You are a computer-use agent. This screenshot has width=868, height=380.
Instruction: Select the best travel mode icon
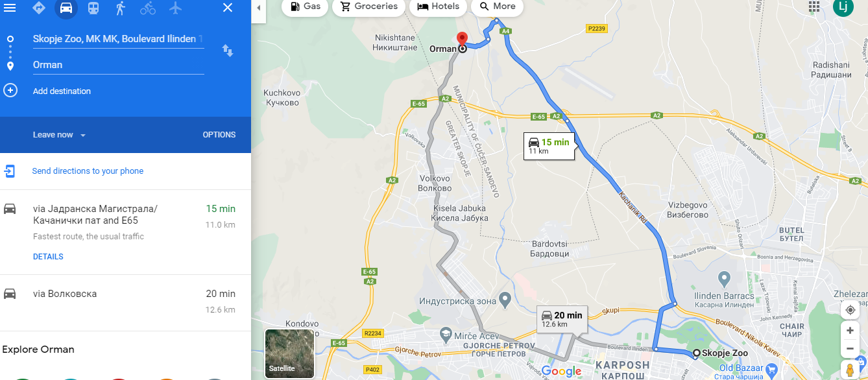click(x=39, y=8)
